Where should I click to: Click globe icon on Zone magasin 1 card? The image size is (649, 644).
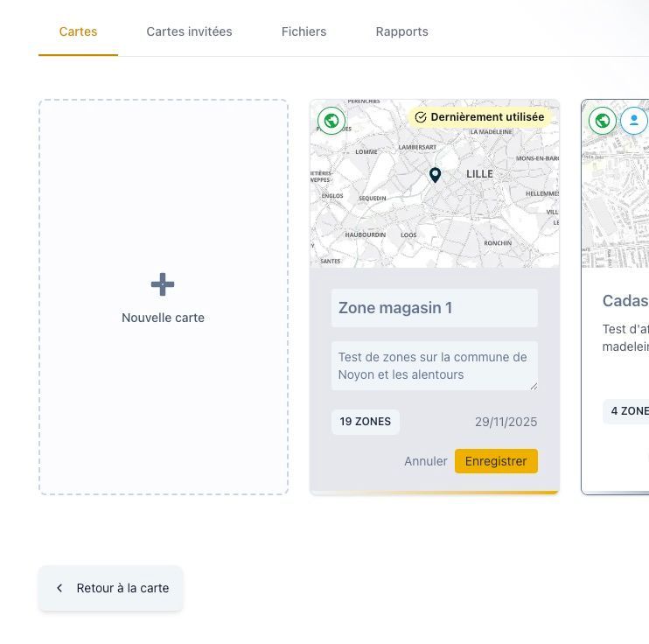pyautogui.click(x=331, y=121)
